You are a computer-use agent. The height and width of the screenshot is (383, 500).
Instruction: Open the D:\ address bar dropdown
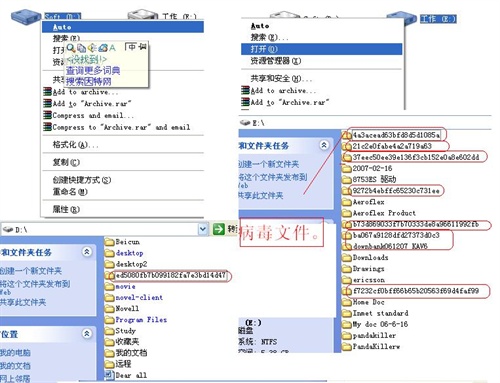[x=202, y=229]
